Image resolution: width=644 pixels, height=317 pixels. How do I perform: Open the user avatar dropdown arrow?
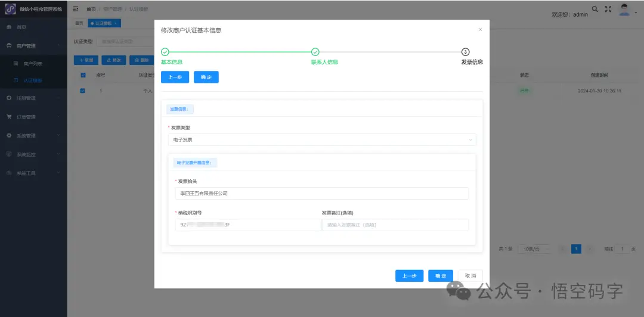[x=636, y=13]
